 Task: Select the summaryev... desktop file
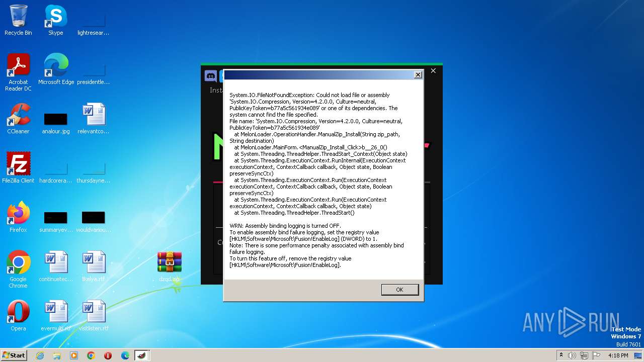click(56, 221)
